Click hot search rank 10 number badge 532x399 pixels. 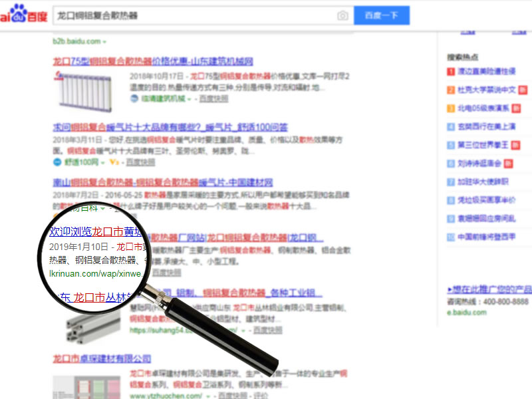(451, 237)
